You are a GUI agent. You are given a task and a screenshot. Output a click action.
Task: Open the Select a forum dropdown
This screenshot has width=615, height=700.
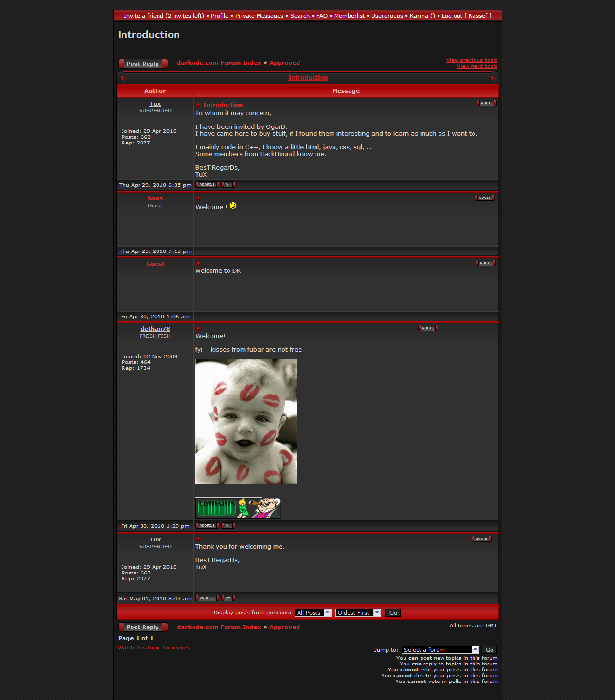[x=440, y=650]
